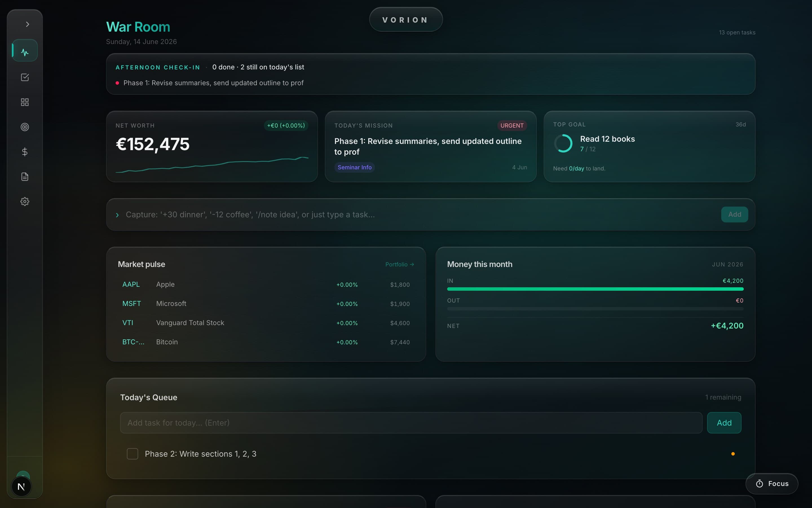Image resolution: width=812 pixels, height=508 pixels.
Task: Click the VORION logo pill
Action: 406,19
